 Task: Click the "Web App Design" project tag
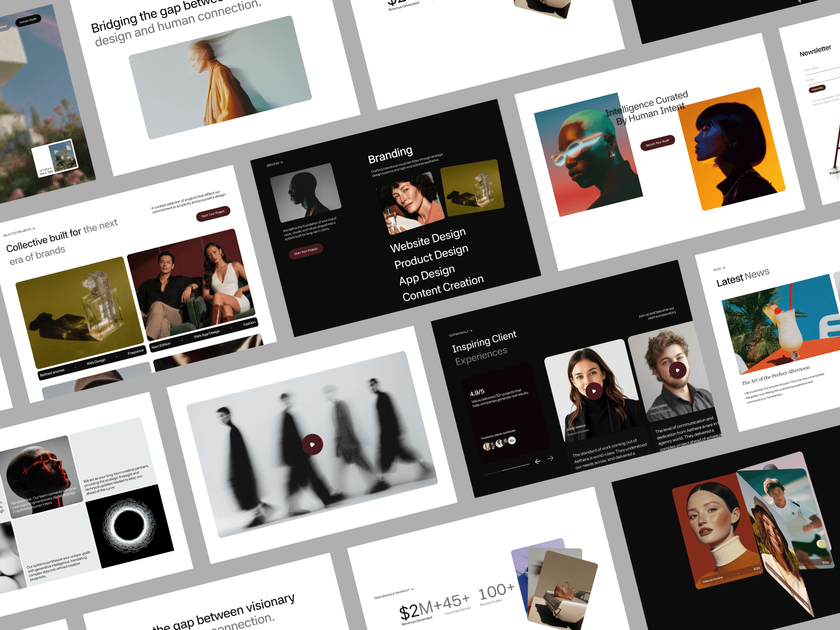click(x=207, y=334)
